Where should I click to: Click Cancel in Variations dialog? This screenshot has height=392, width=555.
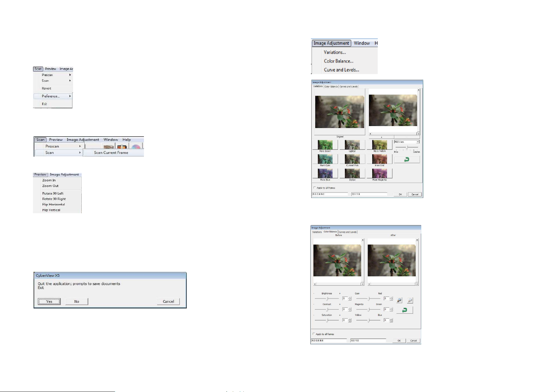(x=415, y=195)
